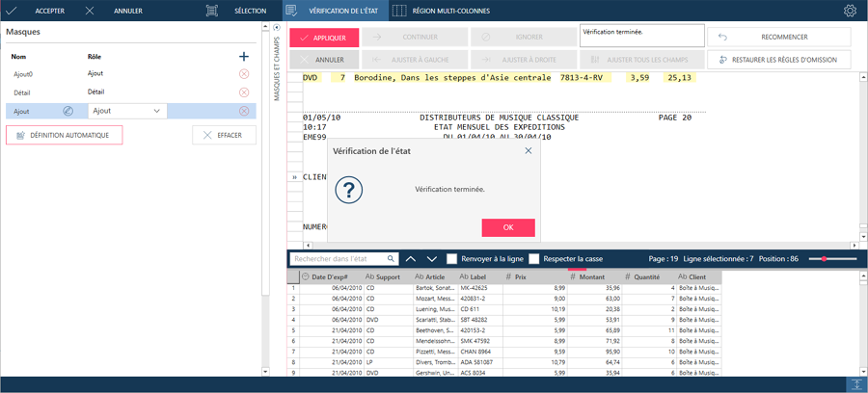Enable Renvoyer à la ligne checkbox
Image resolution: width=868 pixels, height=393 pixels.
(x=451, y=259)
